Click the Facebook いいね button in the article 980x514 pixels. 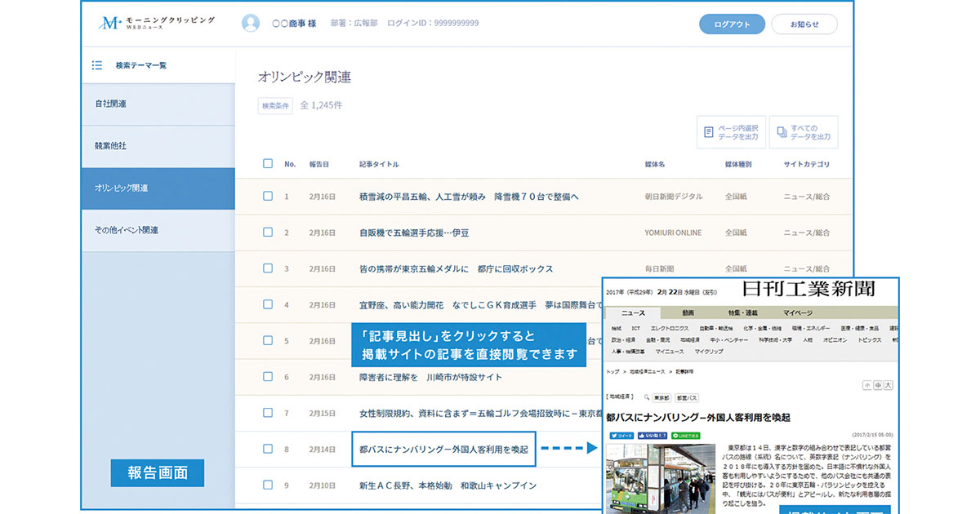[x=652, y=436]
